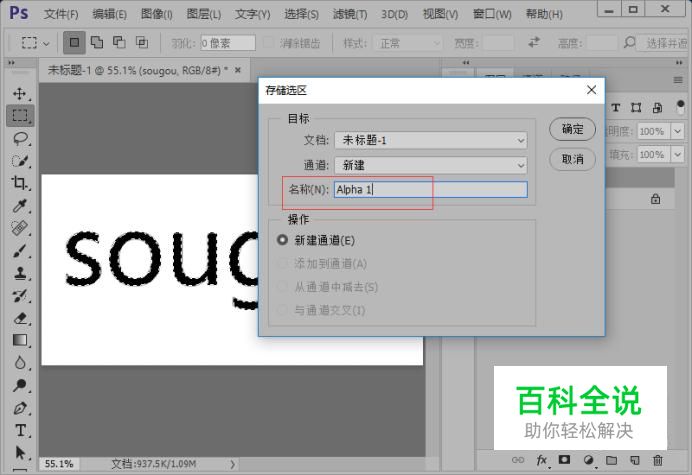Select the Eraser tool
This screenshot has height=475, width=692.
click(20, 318)
